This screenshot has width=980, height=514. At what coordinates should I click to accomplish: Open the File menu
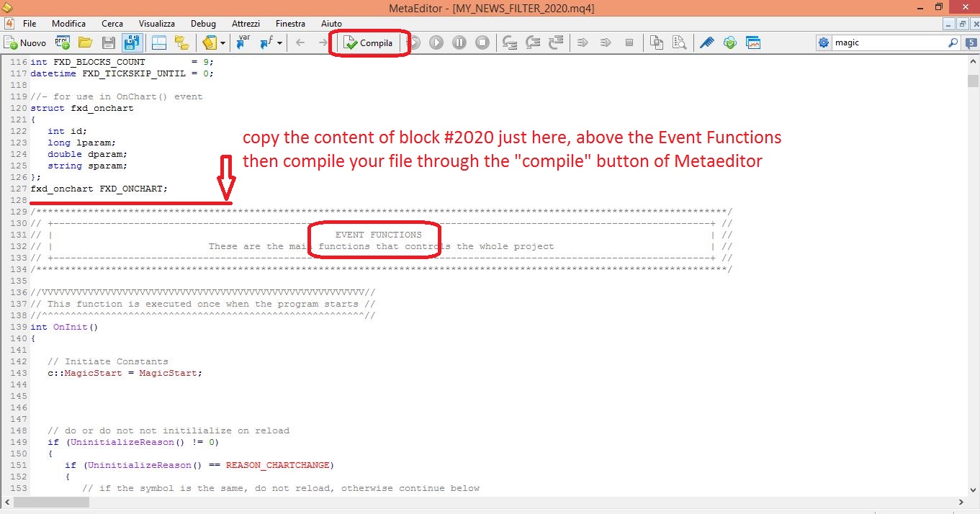pyautogui.click(x=30, y=24)
